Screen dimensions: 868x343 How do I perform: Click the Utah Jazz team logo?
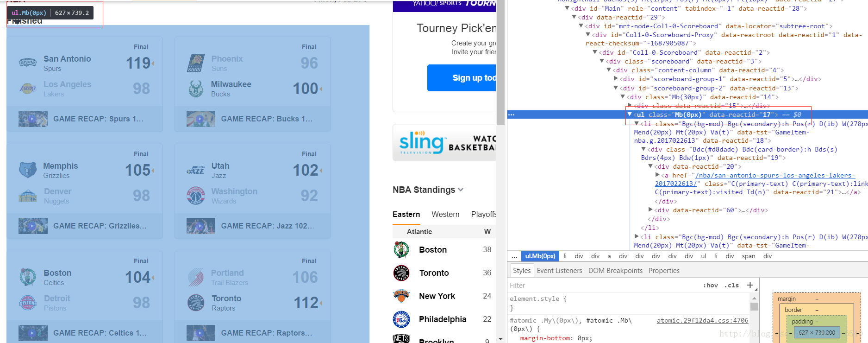[x=196, y=170]
